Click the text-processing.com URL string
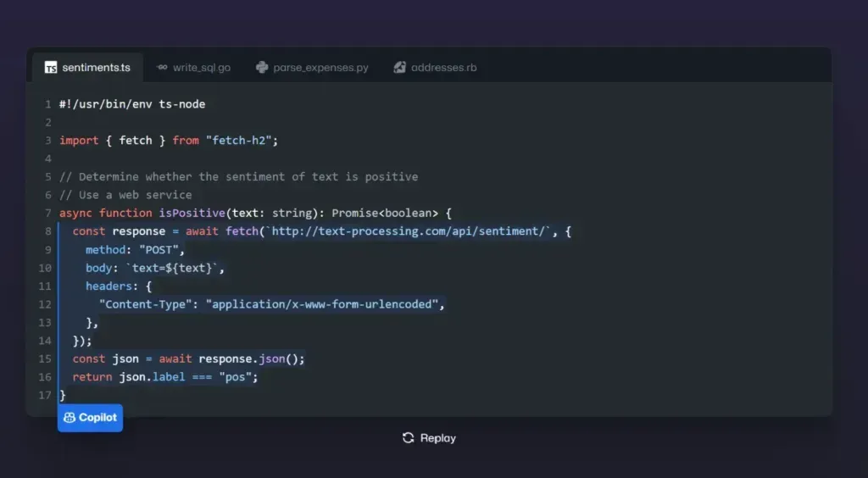The height and width of the screenshot is (478, 868). 408,231
